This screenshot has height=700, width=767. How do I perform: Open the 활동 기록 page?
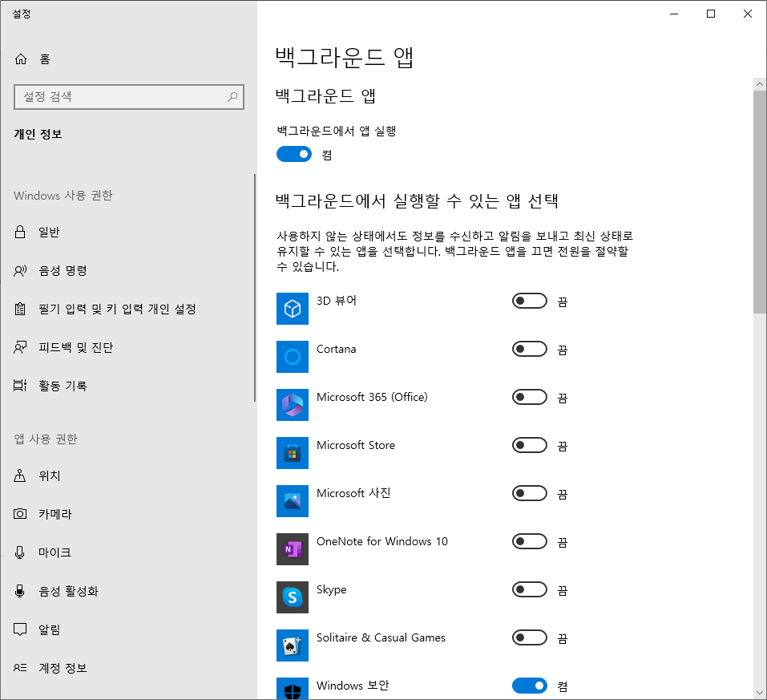tap(127, 386)
